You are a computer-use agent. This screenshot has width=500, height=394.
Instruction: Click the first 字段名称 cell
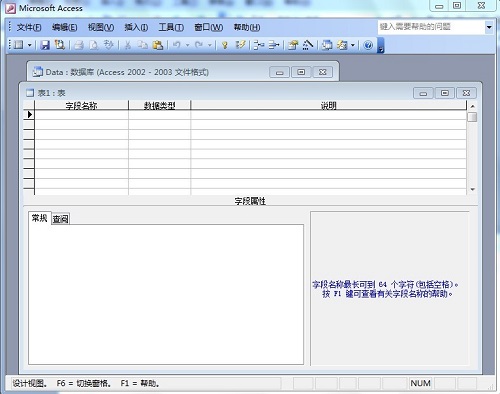point(81,115)
